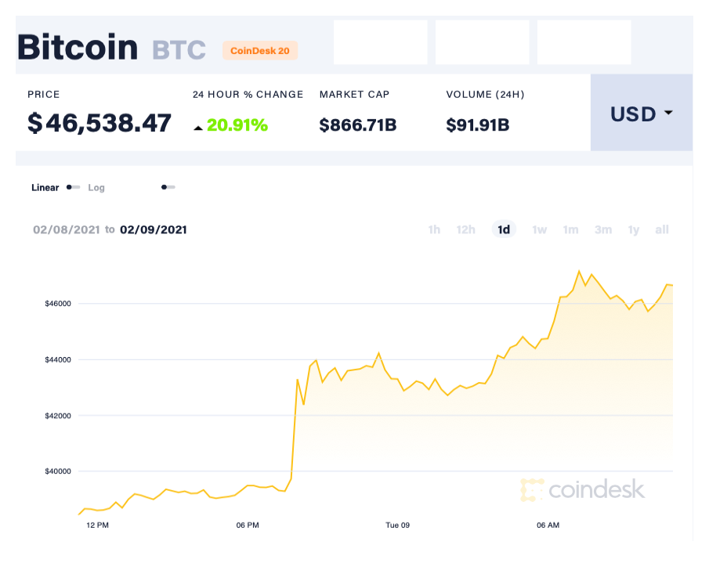Switch to the 1w chart view
Image resolution: width=709 pixels, height=588 pixels.
coord(539,229)
